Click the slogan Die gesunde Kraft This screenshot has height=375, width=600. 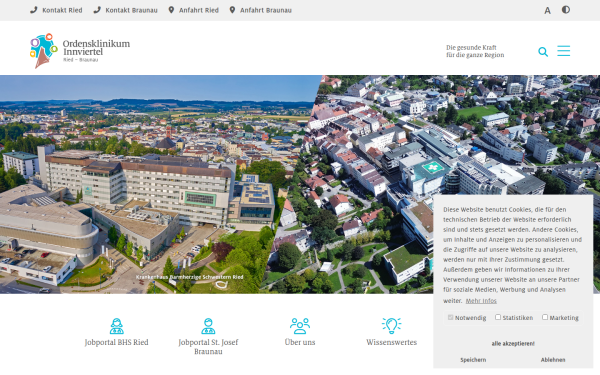coord(475,51)
